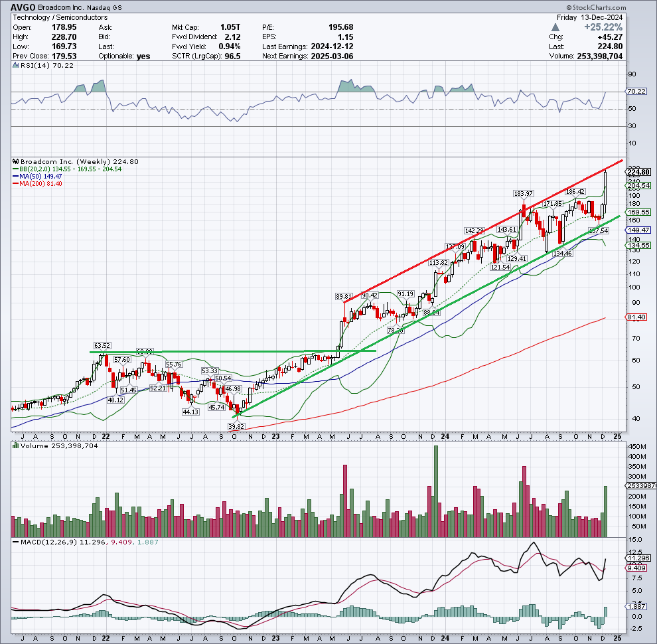Screen dimensions: 657x644
Task: Click the 121.54 low price label
Action: tap(500, 267)
